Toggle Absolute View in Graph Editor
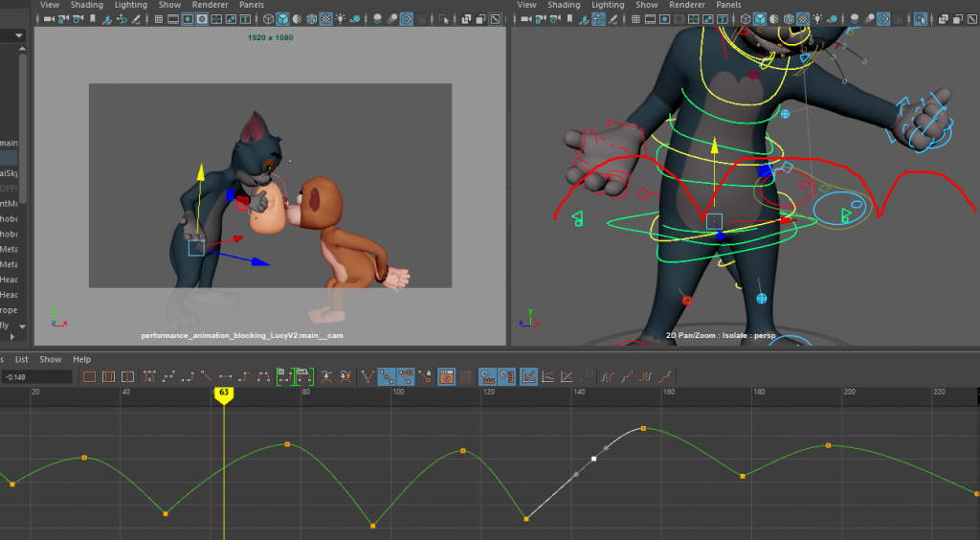This screenshot has height=540, width=980. point(528,377)
